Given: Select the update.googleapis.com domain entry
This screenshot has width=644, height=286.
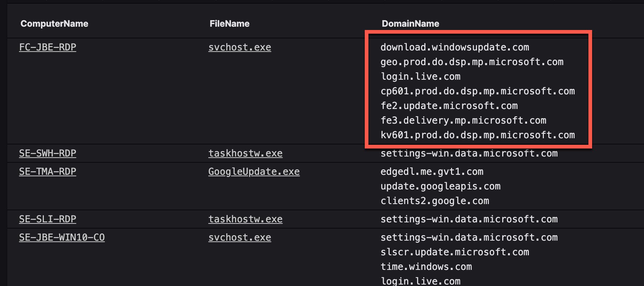Looking at the screenshot, I should (440, 186).
